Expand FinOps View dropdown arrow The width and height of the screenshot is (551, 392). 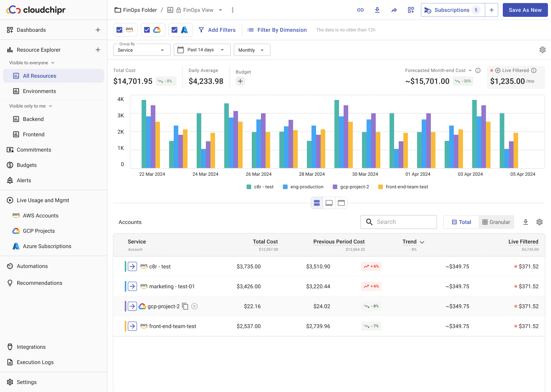(220, 10)
